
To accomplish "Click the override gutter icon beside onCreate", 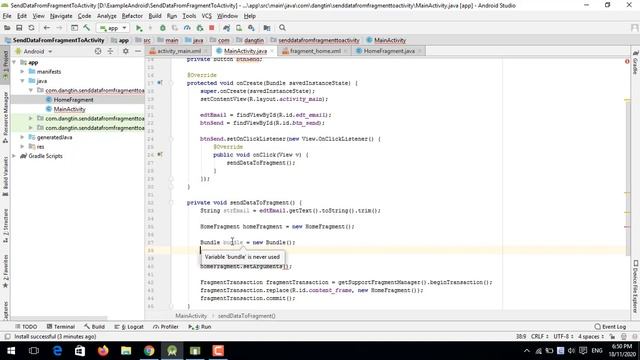I will coord(160,83).
